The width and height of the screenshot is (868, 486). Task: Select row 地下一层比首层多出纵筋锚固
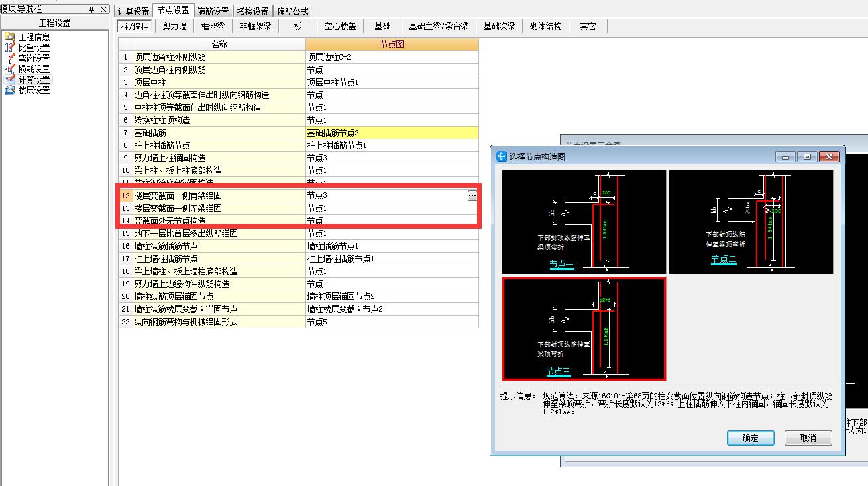pos(219,233)
